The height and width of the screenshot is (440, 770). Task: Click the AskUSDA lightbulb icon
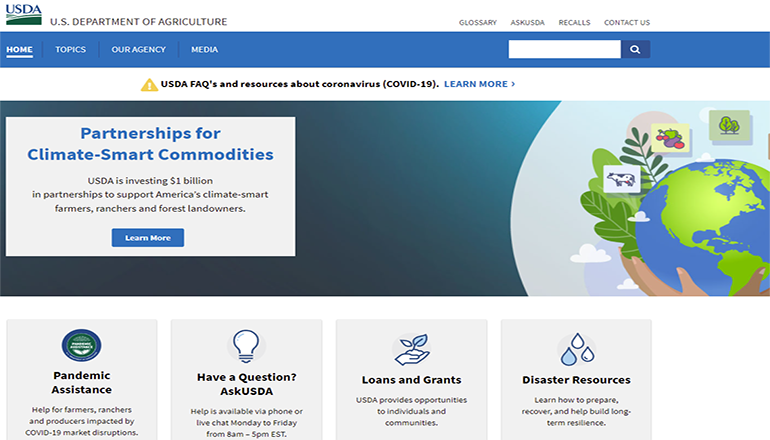[246, 346]
